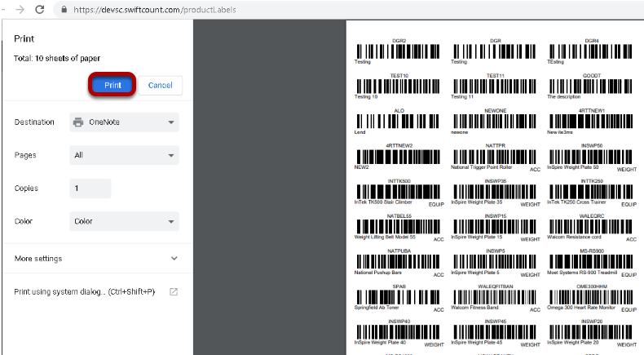Viewport: 644px width, 355px height.
Task: Reload the page with the refresh icon
Action: coord(39,10)
